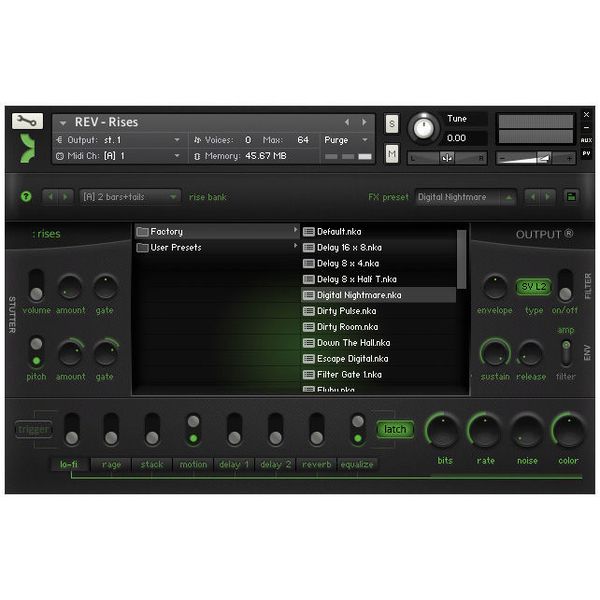Open the [A] 2 bars+tails bank dropdown
This screenshot has width=600, height=600.
[x=130, y=197]
